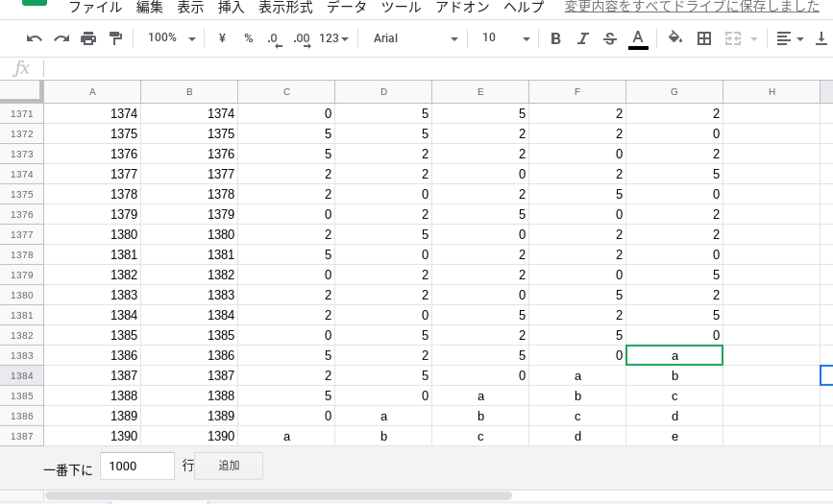Image resolution: width=833 pixels, height=504 pixels.
Task: Select row header 1387
Action: click(22, 437)
